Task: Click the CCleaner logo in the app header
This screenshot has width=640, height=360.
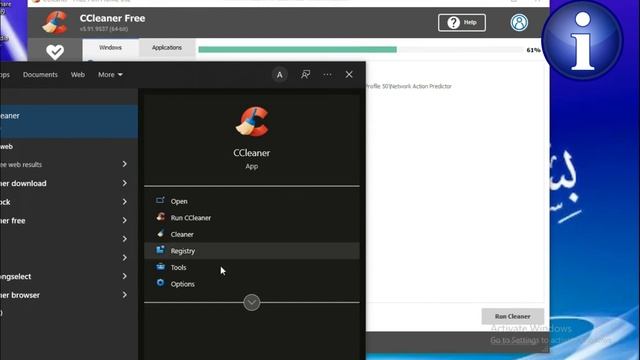Action: tap(55, 22)
